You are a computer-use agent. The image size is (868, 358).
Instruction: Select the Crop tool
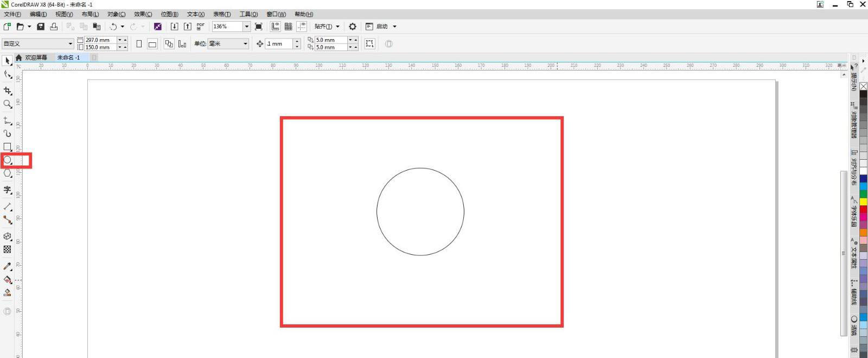coord(8,90)
